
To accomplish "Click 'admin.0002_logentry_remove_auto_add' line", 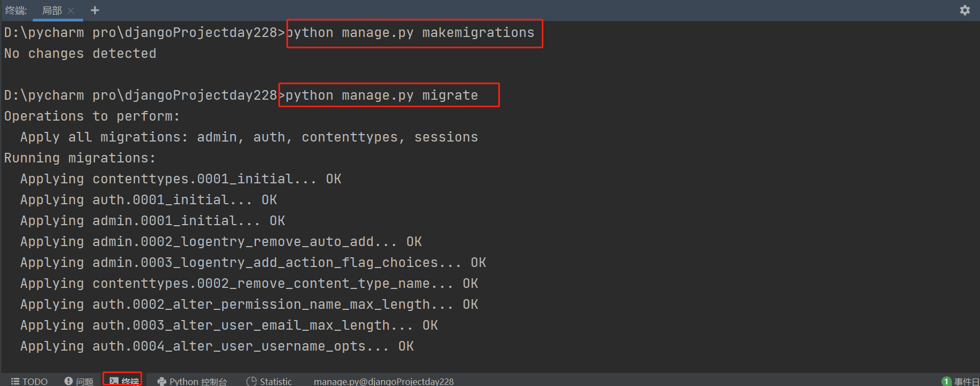I will tap(221, 242).
